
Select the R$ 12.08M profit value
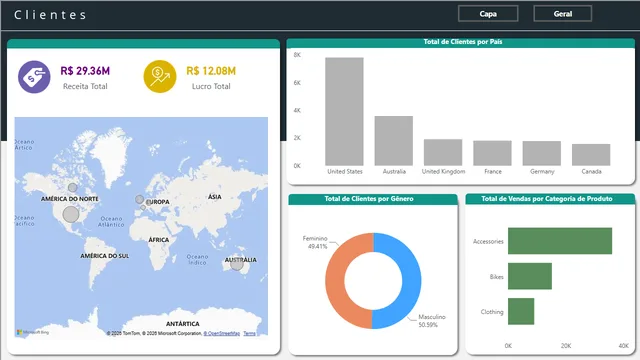[211, 71]
